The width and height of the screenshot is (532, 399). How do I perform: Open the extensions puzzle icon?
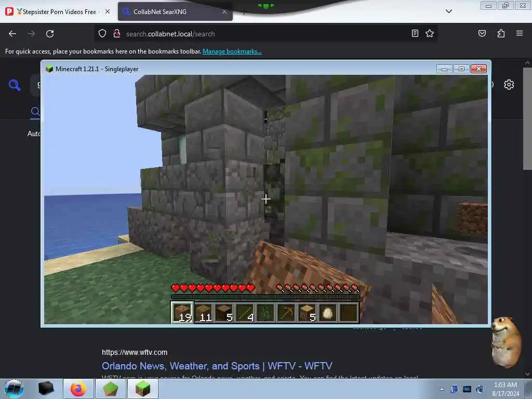(x=501, y=33)
